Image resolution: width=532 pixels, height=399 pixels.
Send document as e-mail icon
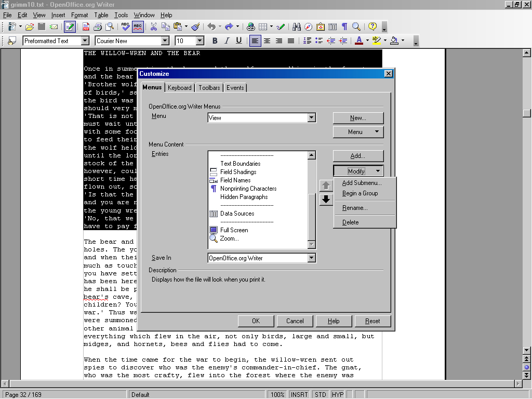pos(54,27)
